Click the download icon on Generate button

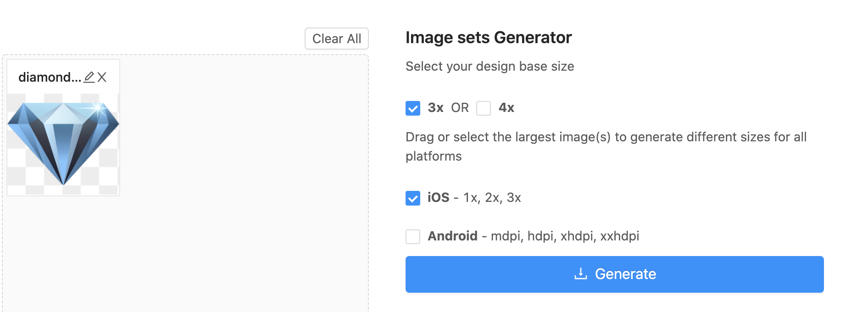(580, 274)
